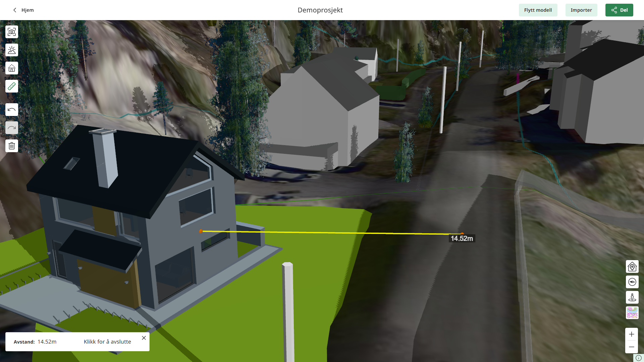Undo the last action

(x=12, y=110)
